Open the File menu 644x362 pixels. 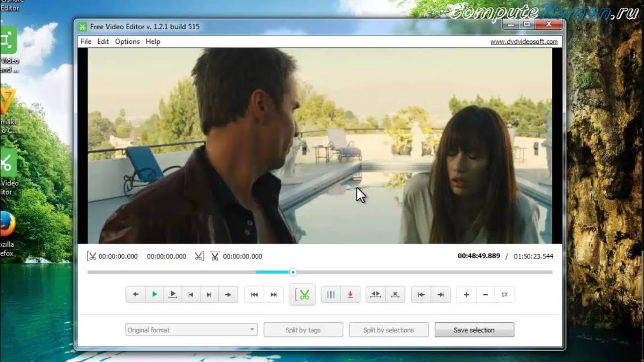(86, 42)
